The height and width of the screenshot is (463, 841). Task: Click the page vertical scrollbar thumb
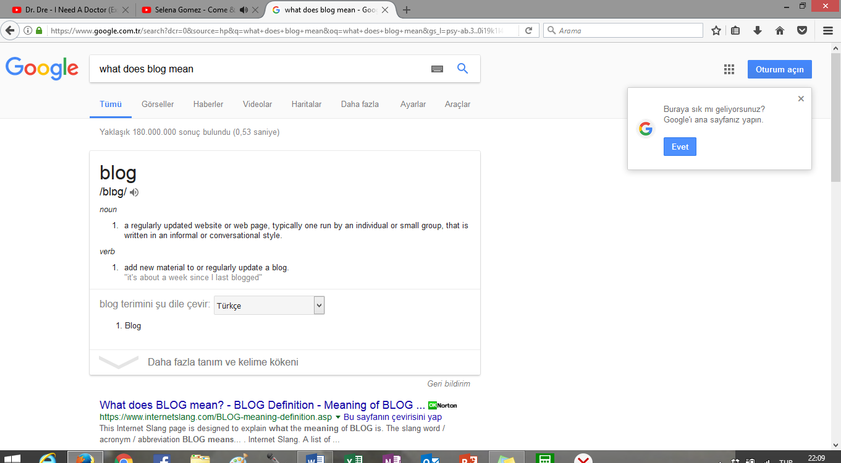pyautogui.click(x=836, y=116)
